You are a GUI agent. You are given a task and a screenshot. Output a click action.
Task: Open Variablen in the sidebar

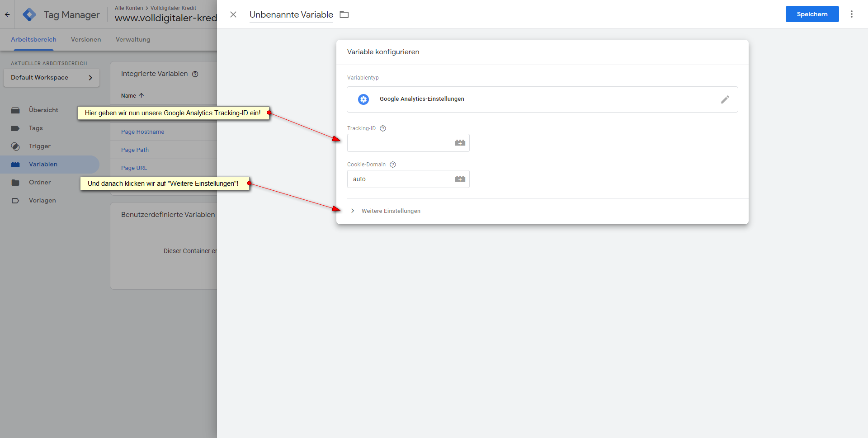click(43, 164)
